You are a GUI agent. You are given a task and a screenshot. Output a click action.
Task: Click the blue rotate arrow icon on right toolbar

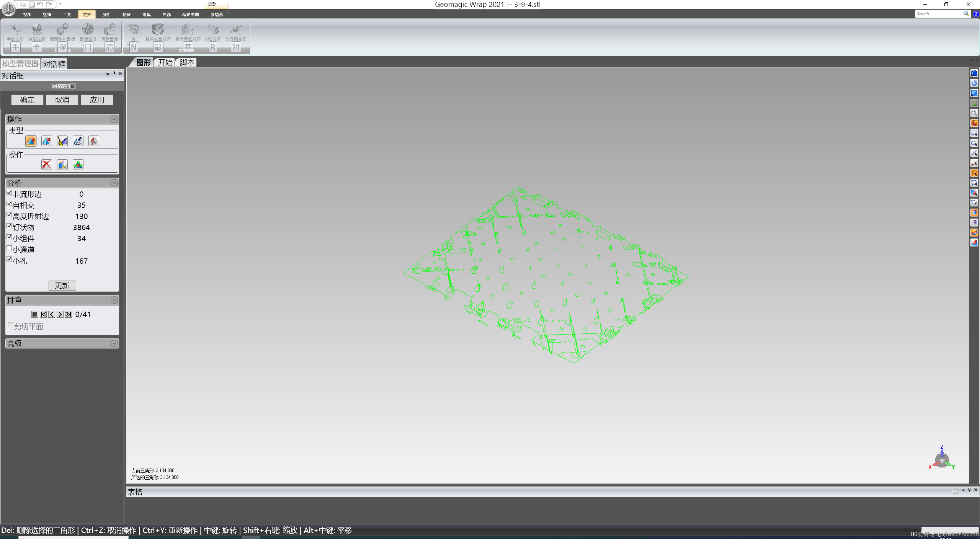974,83
